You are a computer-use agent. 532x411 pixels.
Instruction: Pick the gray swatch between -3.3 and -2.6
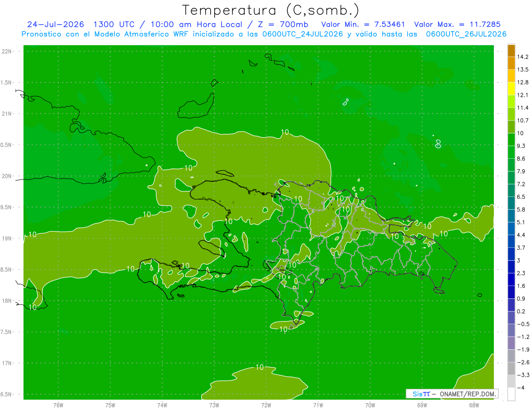[x=511, y=368]
